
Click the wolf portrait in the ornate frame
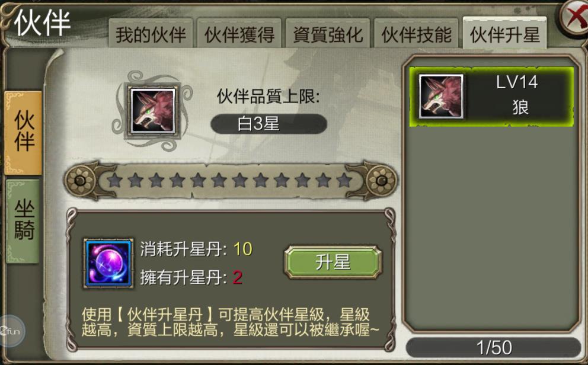point(152,111)
